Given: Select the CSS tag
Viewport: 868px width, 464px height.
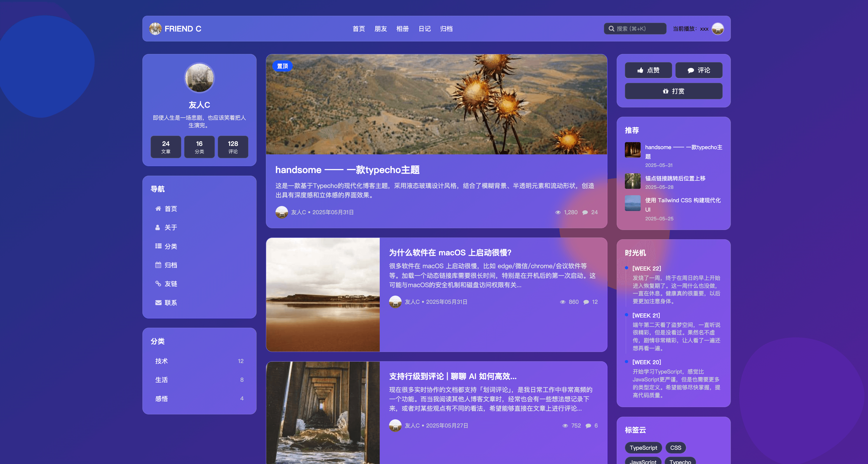Looking at the screenshot, I should click(x=676, y=448).
